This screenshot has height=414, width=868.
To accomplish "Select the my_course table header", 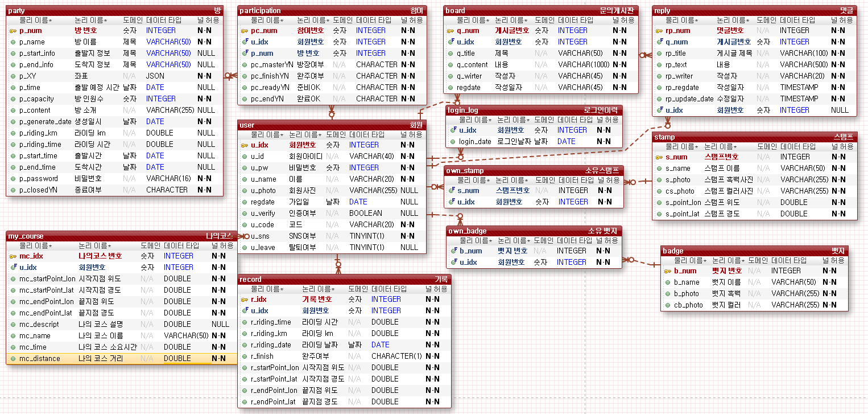I will (122, 236).
